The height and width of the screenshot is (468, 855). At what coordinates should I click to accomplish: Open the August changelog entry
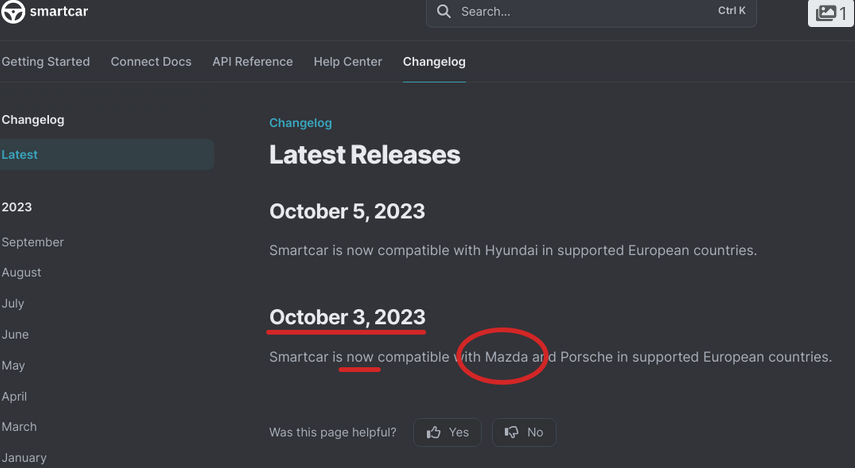pos(22,272)
